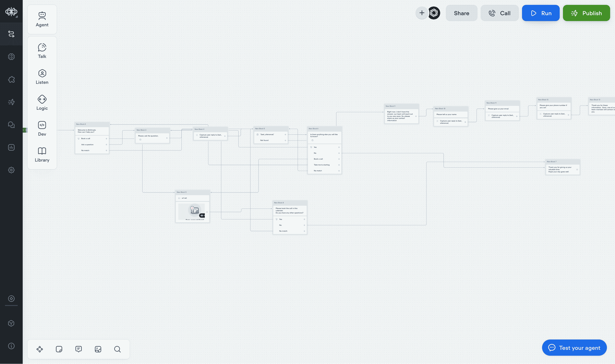Screen dimensions: 615x364
Task: Click the info circle icon
Action: click(x=11, y=346)
